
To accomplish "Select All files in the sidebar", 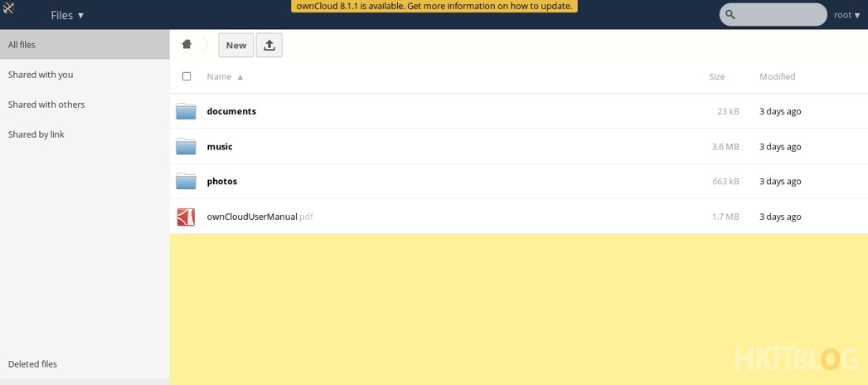I will coord(22,45).
